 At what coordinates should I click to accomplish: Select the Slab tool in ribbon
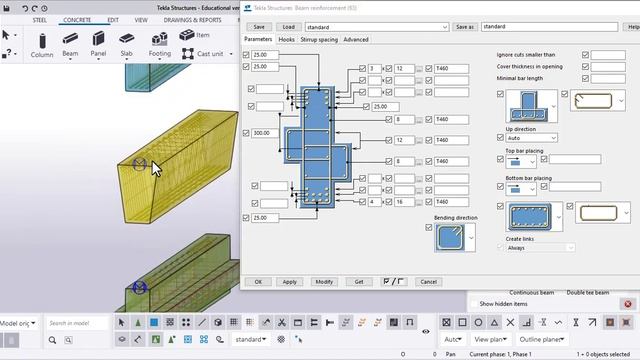coord(127,45)
